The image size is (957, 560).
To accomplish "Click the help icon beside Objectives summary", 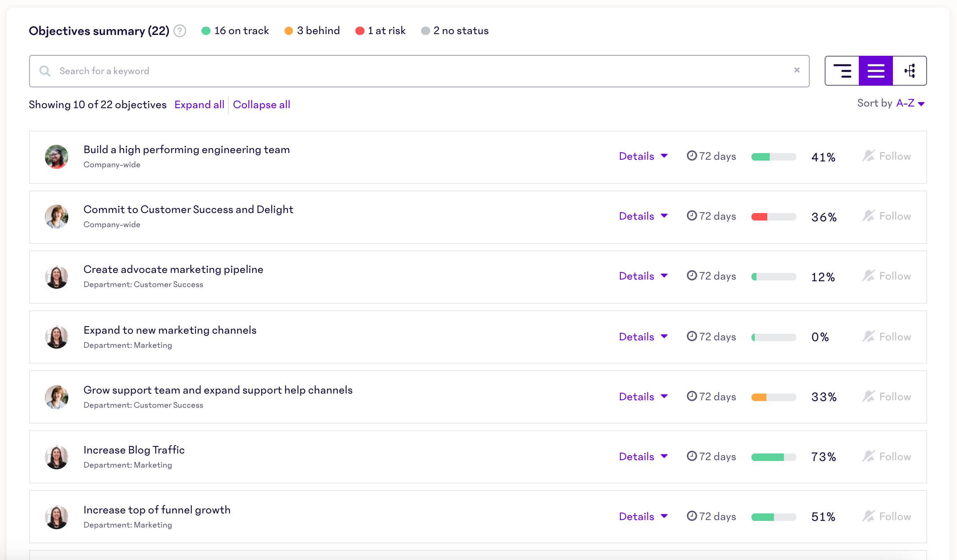I will (x=180, y=31).
